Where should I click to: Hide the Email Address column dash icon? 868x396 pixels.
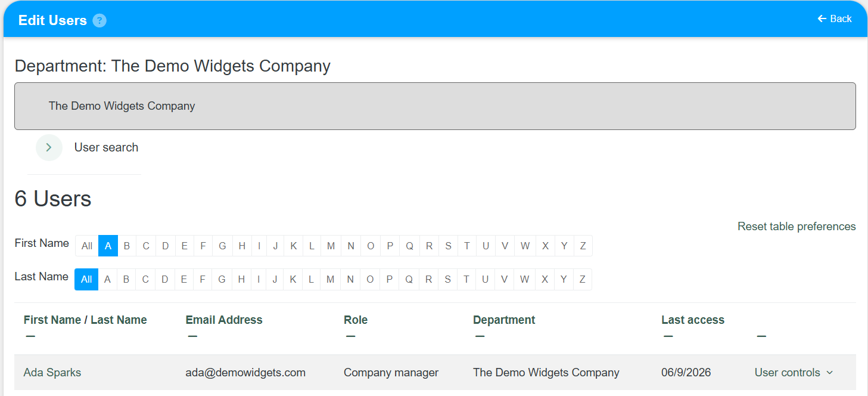tap(192, 336)
